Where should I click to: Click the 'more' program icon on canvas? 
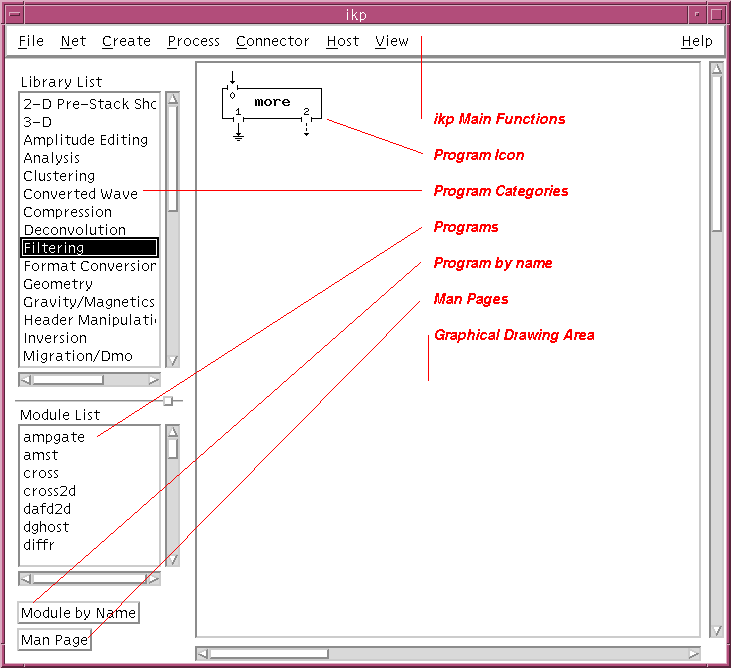tap(270, 102)
